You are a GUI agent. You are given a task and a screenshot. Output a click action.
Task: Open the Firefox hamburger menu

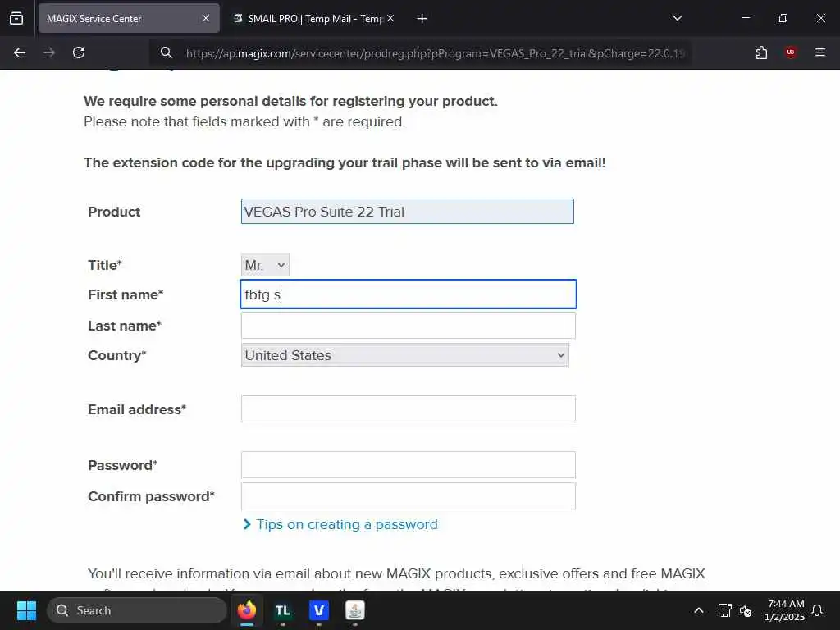(820, 52)
